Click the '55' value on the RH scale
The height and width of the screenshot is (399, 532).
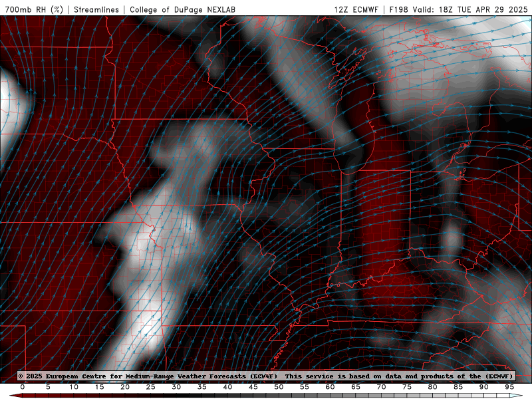[x=305, y=387]
